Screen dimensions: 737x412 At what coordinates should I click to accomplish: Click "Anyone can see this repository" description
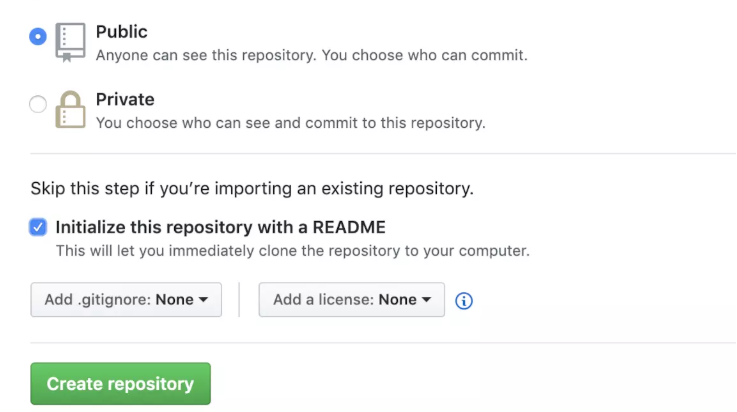click(311, 55)
